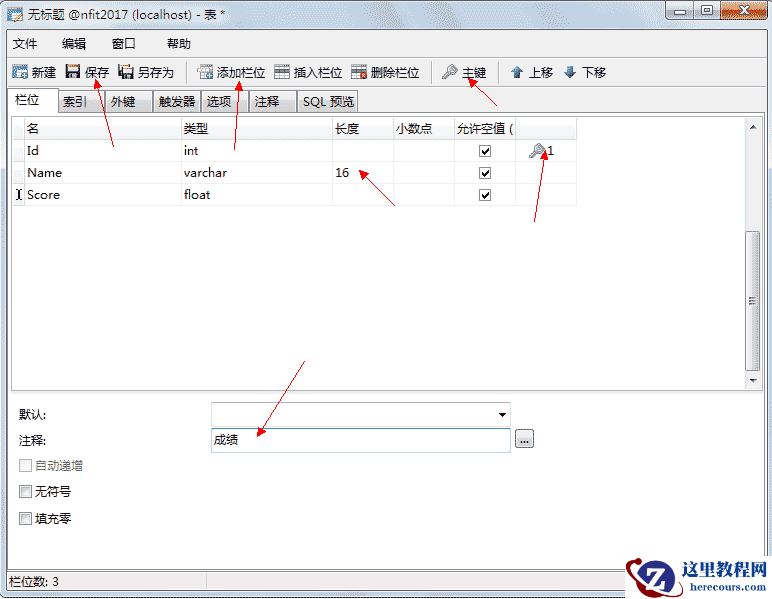The width and height of the screenshot is (772, 599).
Task: Click the 小数点 column header
Action: tap(423, 129)
